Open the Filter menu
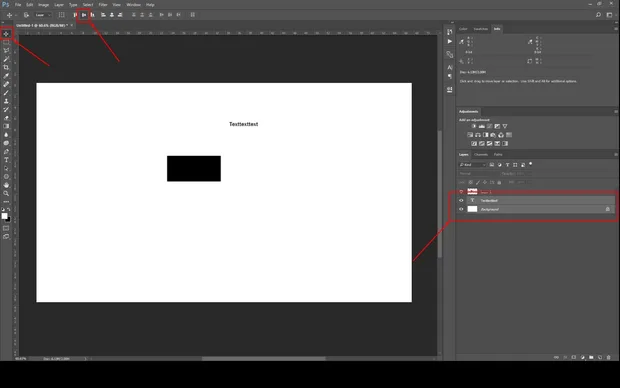The height and width of the screenshot is (388, 620). click(103, 5)
